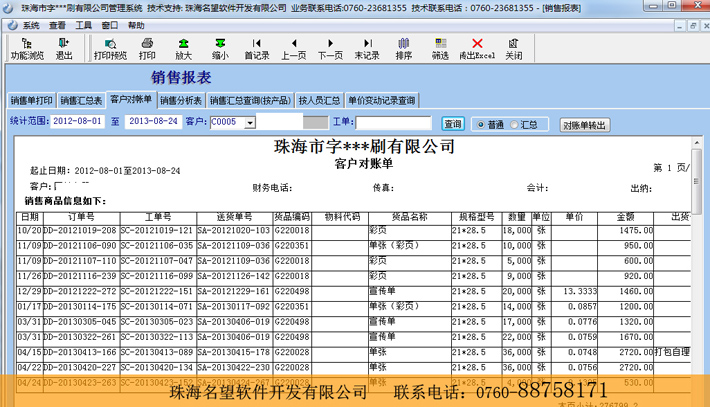The width and height of the screenshot is (710, 407).
Task: Select the 汇总 radio option
Action: 524,124
